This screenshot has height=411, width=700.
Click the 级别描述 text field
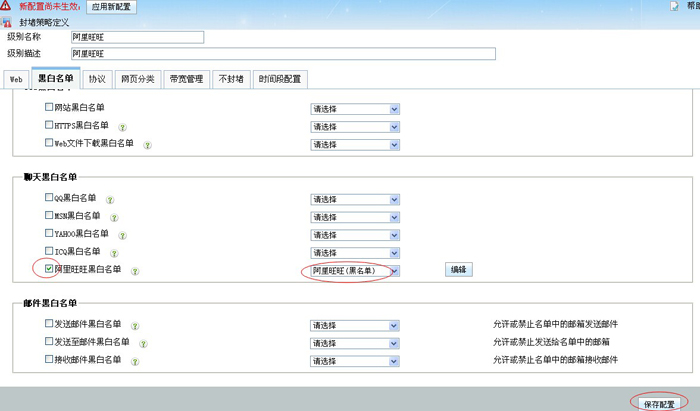point(137,53)
